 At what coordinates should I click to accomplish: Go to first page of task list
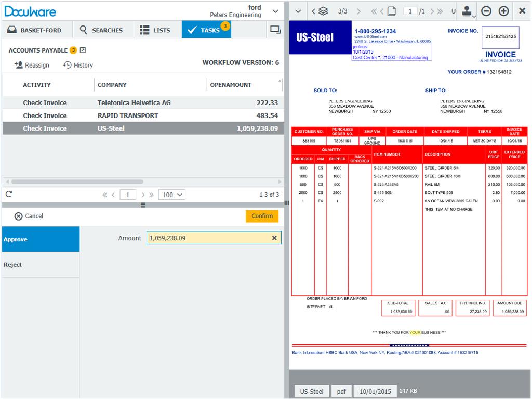coord(104,195)
